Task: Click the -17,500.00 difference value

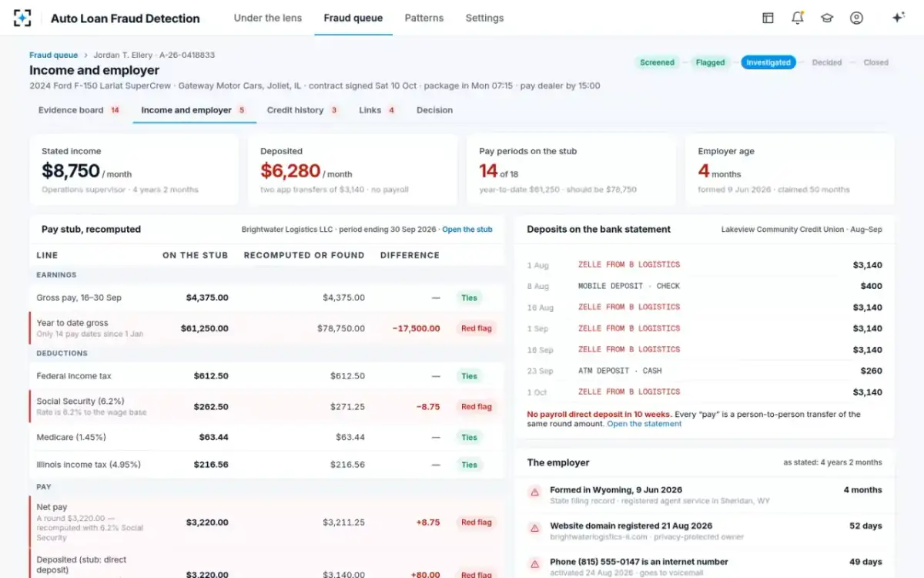Action: tap(416, 328)
